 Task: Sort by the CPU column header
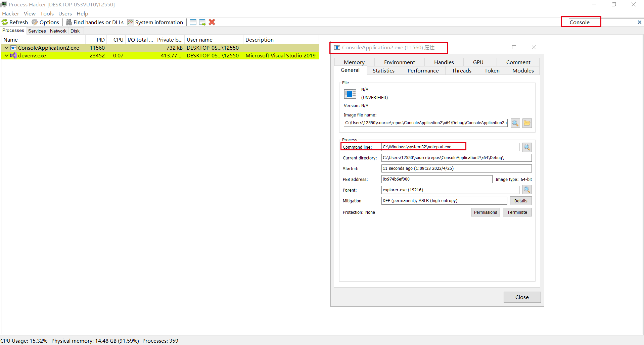116,40
